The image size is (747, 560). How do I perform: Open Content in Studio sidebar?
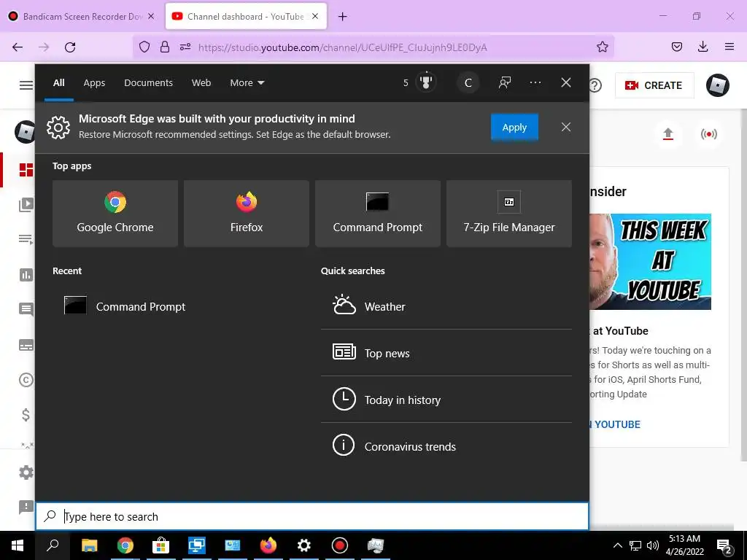tap(26, 205)
